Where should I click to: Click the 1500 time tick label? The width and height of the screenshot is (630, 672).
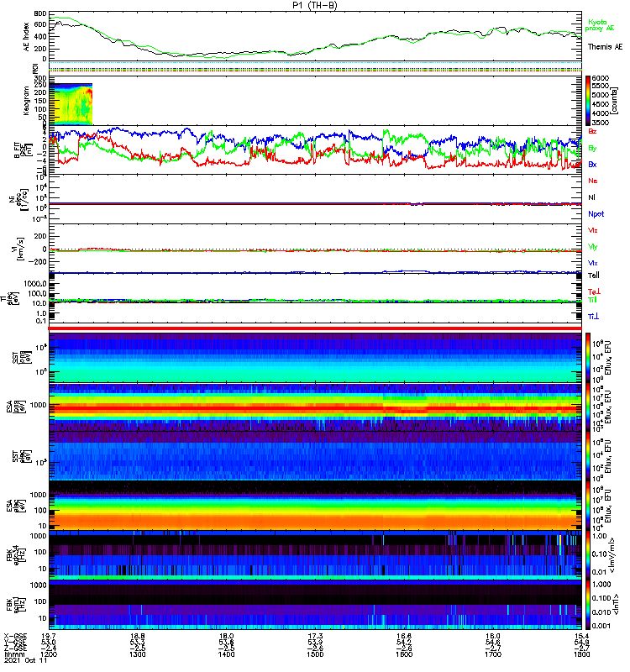coord(315,654)
